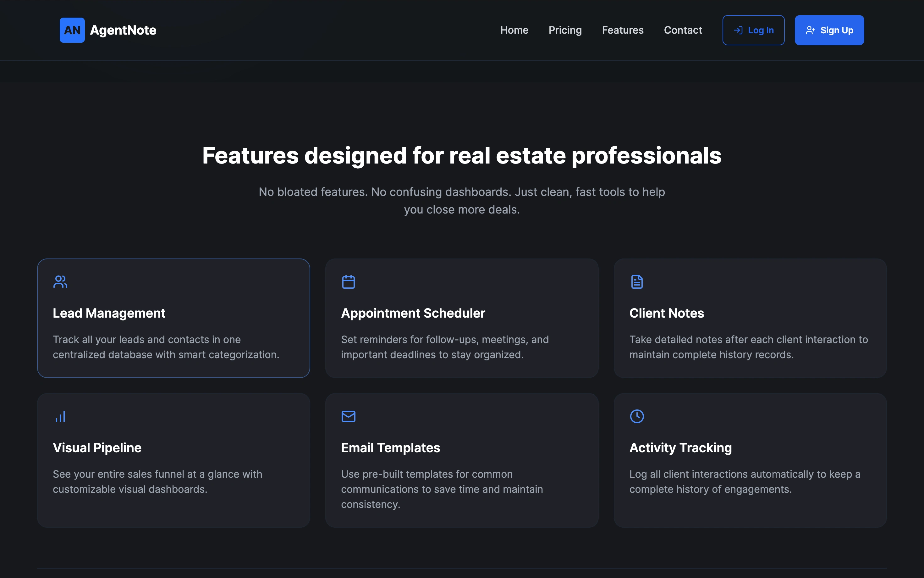Click the Activity Tracking clock icon

pos(636,416)
